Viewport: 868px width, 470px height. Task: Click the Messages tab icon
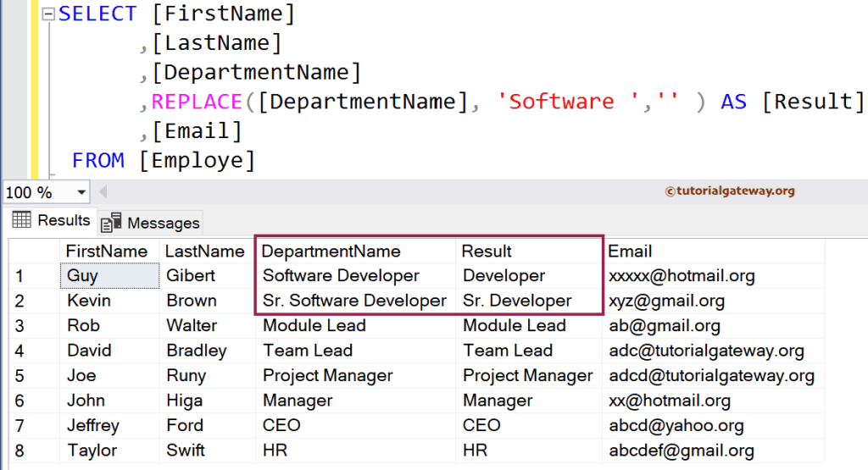coord(111,222)
